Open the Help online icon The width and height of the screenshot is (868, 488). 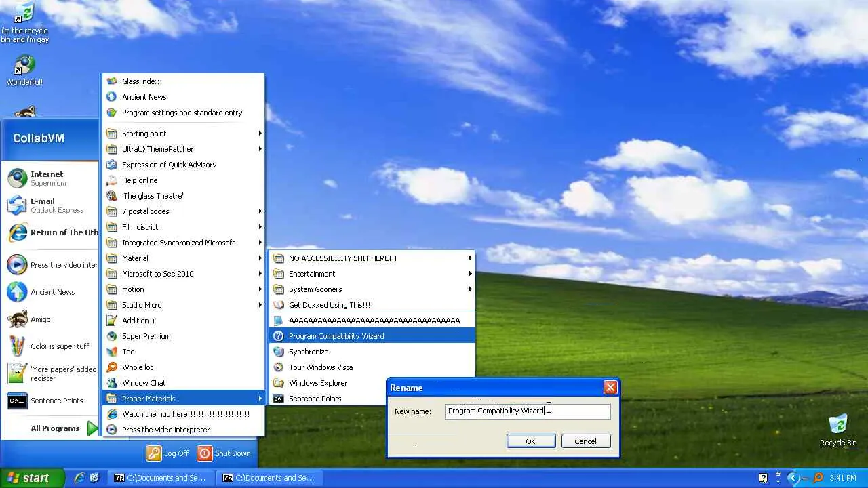point(112,180)
